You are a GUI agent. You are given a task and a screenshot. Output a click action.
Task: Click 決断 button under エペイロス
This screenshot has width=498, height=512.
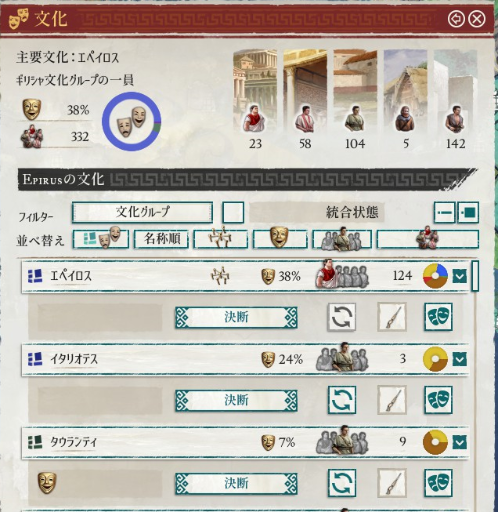pyautogui.click(x=236, y=317)
